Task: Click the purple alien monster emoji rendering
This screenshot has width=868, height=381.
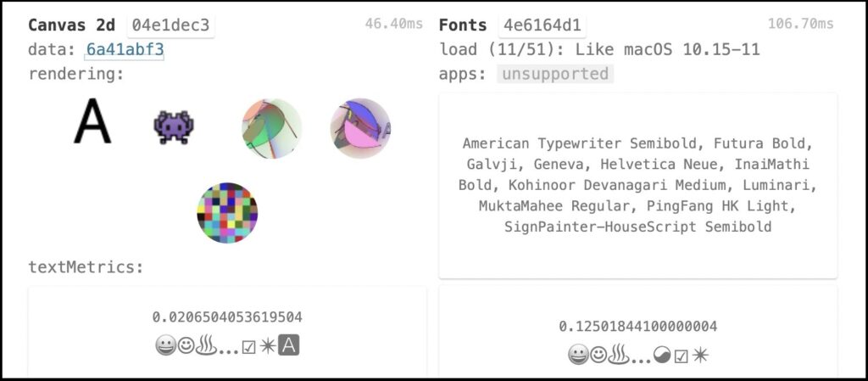Action: (x=174, y=126)
